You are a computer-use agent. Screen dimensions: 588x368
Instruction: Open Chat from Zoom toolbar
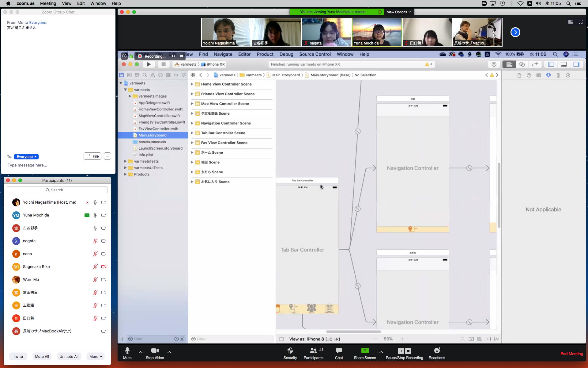click(339, 351)
